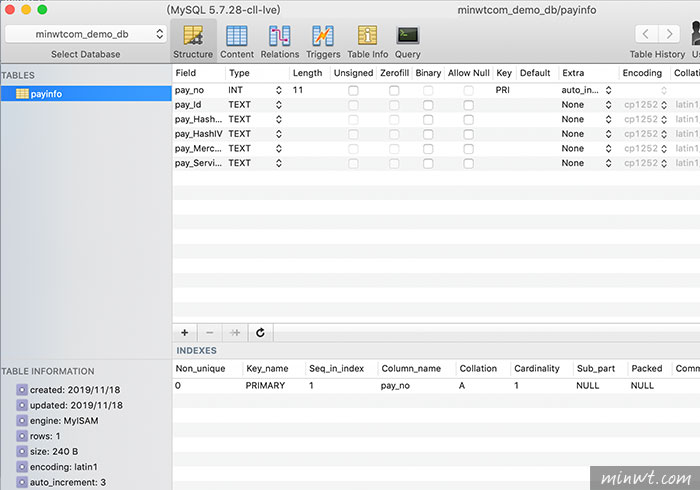Open the Relations view
This screenshot has width=700, height=490.
click(x=279, y=36)
